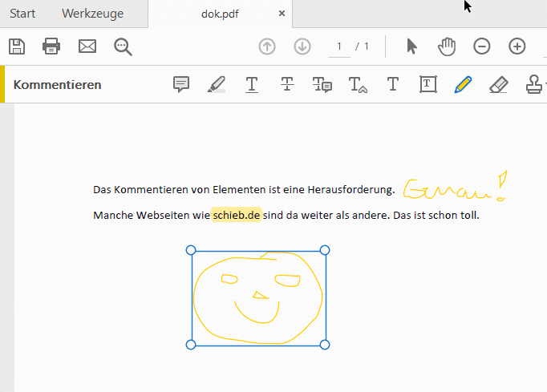The height and width of the screenshot is (392, 547).
Task: Go to next page arrow
Action: click(302, 46)
